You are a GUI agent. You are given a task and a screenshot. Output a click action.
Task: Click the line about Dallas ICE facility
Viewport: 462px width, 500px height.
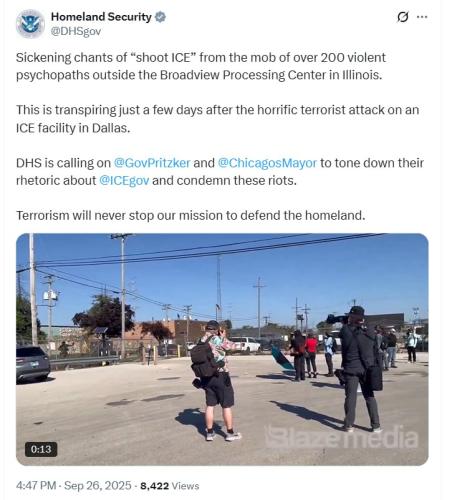coord(217,119)
